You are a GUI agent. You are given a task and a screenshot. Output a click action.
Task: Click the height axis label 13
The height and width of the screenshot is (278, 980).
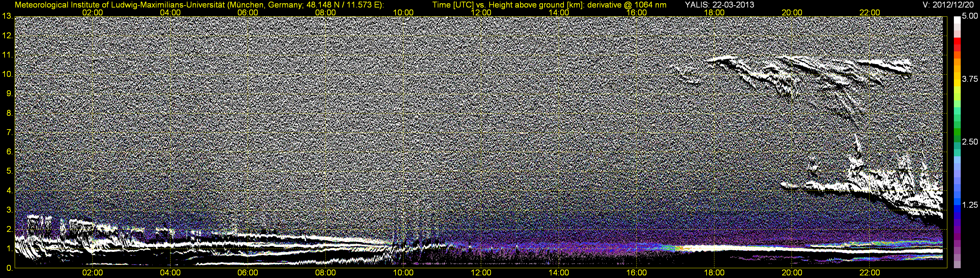7,16
